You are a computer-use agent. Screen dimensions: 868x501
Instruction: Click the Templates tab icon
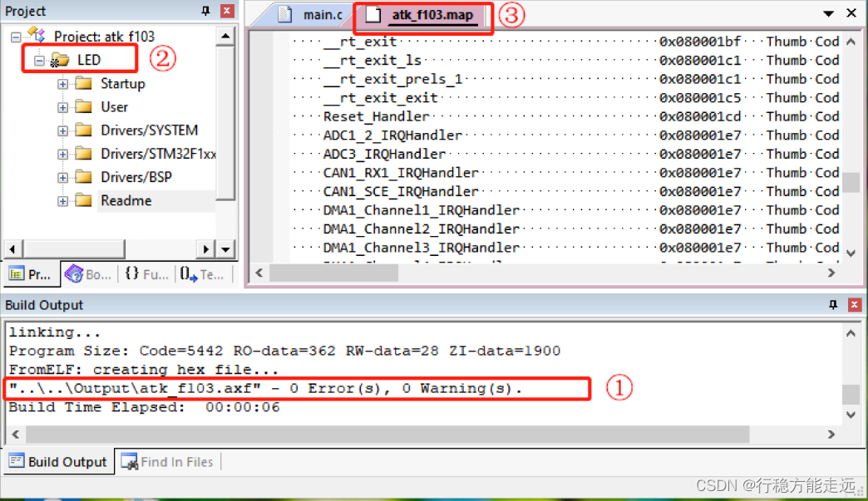tap(188, 273)
